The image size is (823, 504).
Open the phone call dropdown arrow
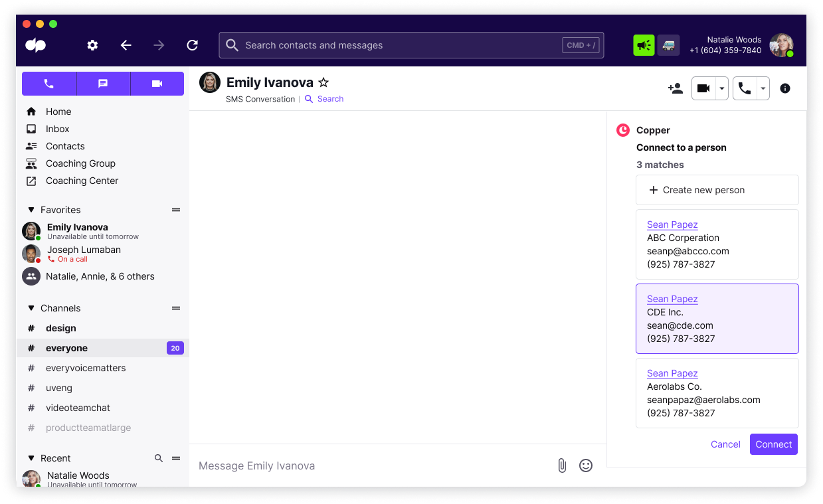pos(763,88)
